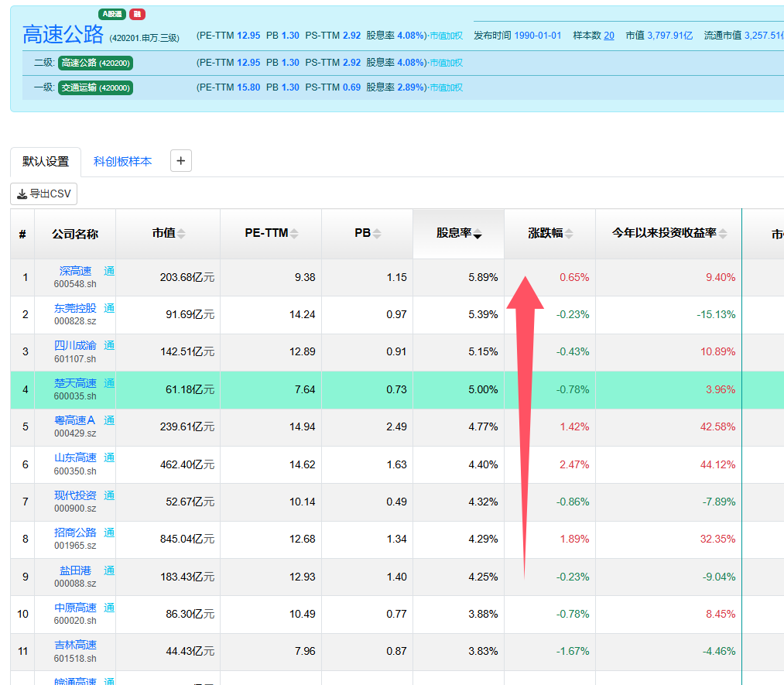Select the 默认设置 tab
Screen dimensions: 784x685
46,162
